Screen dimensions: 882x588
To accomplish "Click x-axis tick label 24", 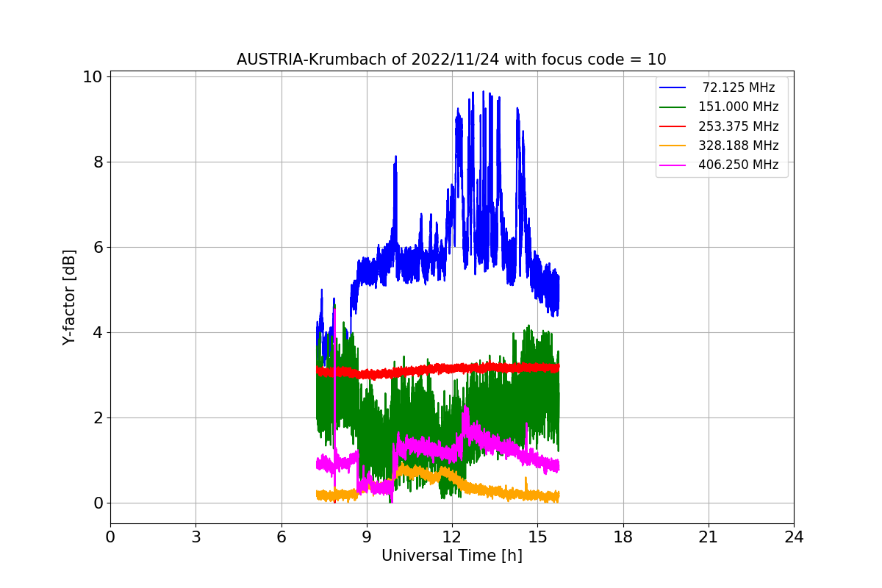I will click(794, 537).
